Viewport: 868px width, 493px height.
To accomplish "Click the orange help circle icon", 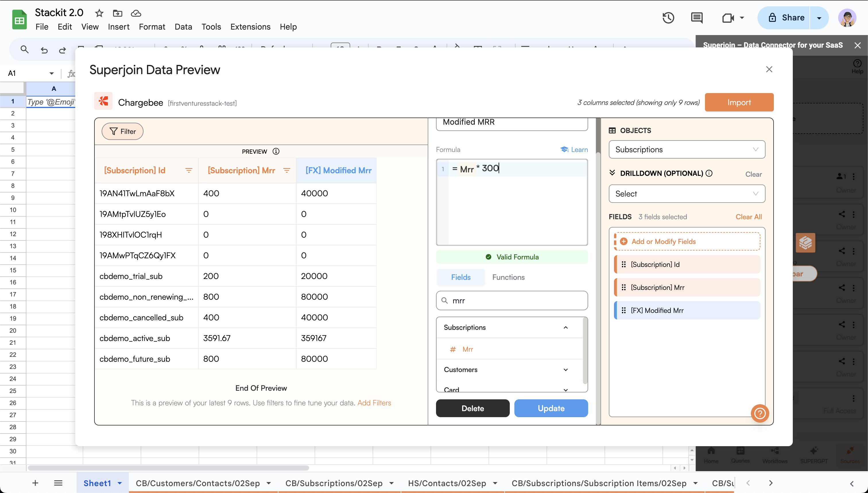I will 760,413.
